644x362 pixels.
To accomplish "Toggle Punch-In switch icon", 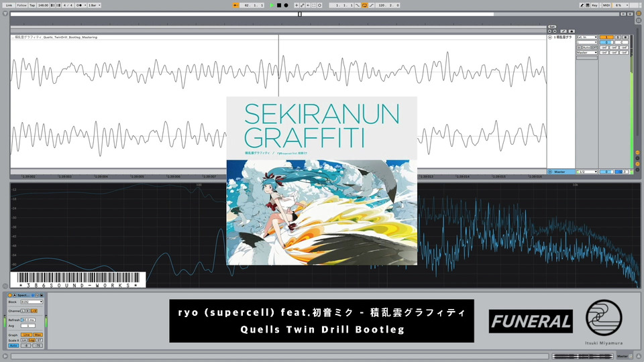I will (358, 5).
